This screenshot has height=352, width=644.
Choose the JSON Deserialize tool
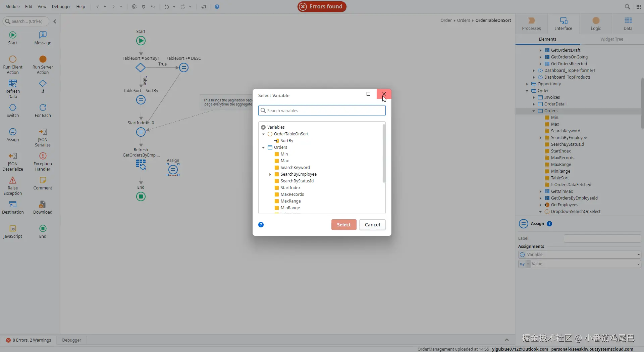13,162
